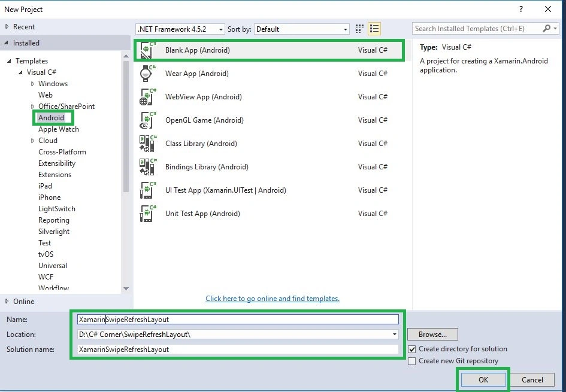Screen dimensions: 566x392
Task: Select Cross-Platform in templates tree
Action: 62,152
